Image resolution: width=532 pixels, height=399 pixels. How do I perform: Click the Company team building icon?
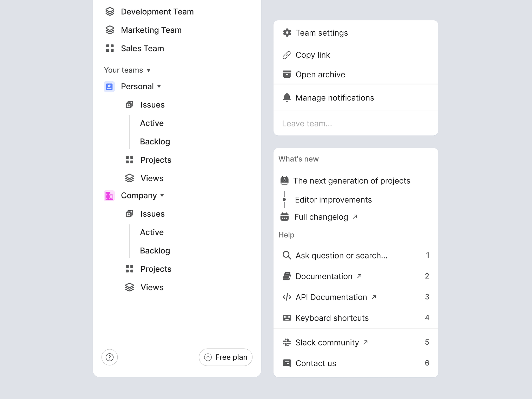coord(109,196)
